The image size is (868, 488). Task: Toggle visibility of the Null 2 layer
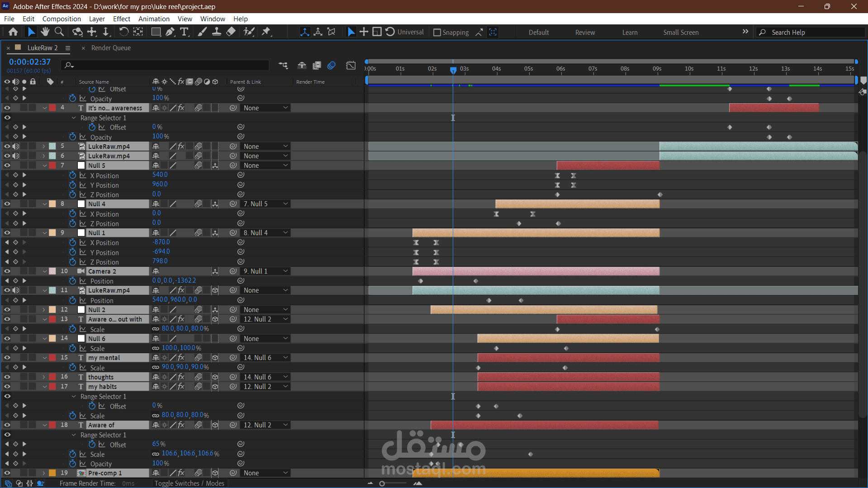(7, 310)
